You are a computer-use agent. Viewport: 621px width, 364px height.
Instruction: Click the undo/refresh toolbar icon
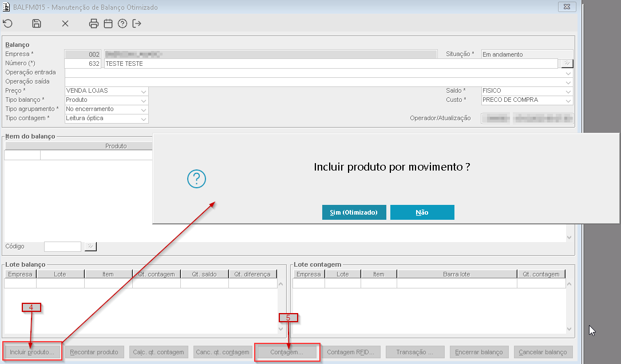(8, 24)
